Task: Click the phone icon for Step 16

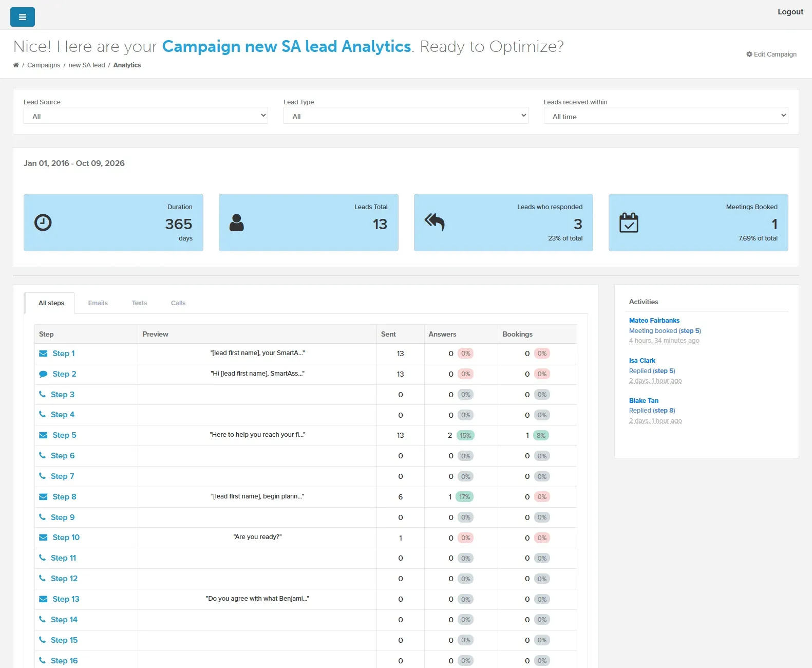Action: point(43,660)
